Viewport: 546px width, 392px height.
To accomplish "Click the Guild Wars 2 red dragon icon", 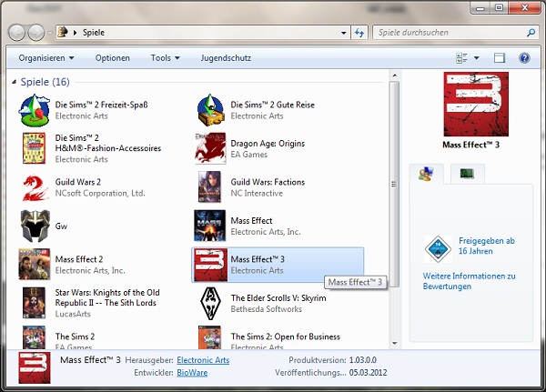I will coord(35,187).
